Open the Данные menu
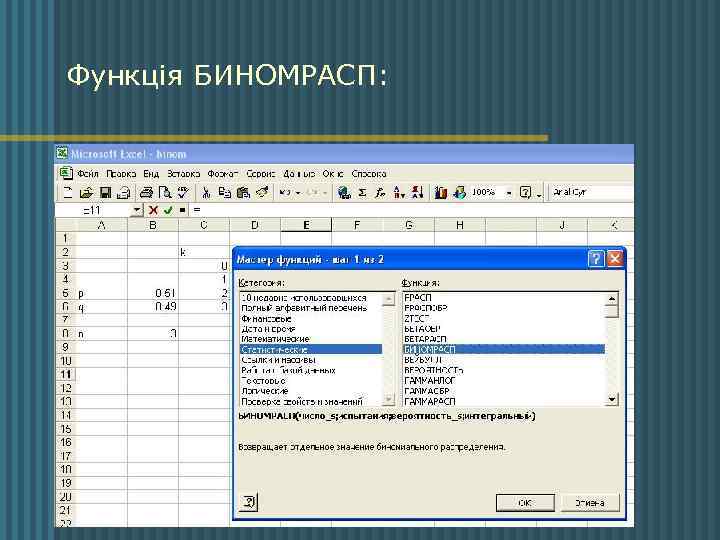 (299, 174)
